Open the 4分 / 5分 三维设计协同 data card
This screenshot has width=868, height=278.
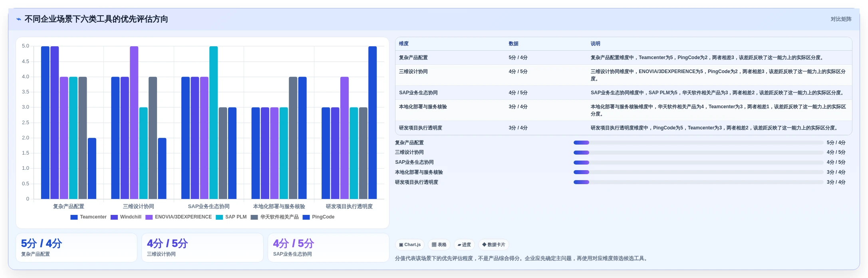pos(203,248)
